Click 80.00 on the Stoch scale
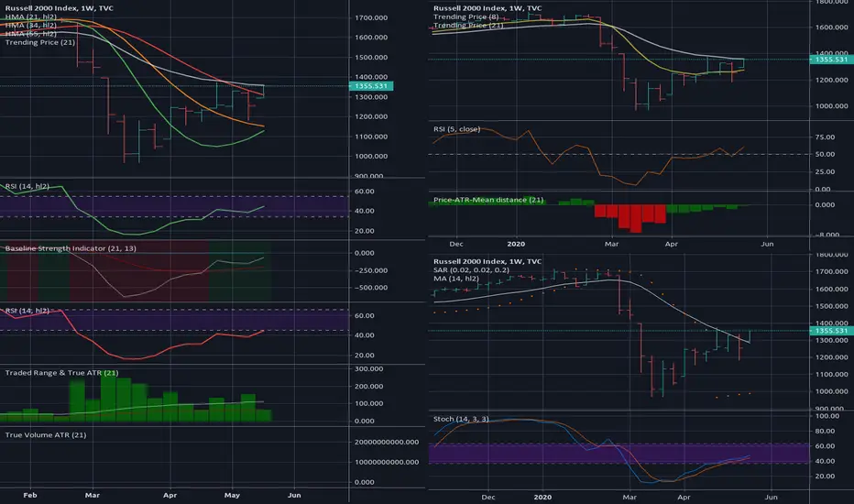854x504 pixels. [825, 431]
